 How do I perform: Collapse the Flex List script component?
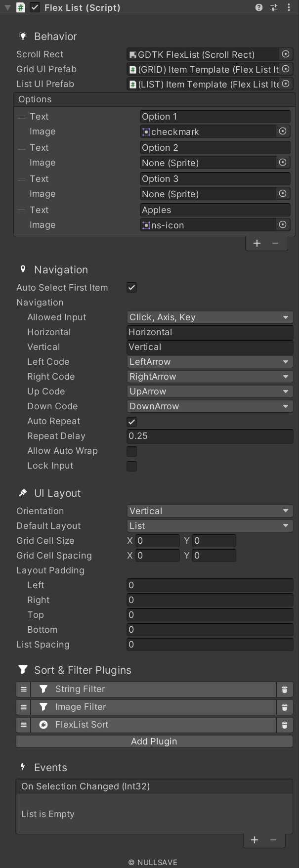pos(7,8)
